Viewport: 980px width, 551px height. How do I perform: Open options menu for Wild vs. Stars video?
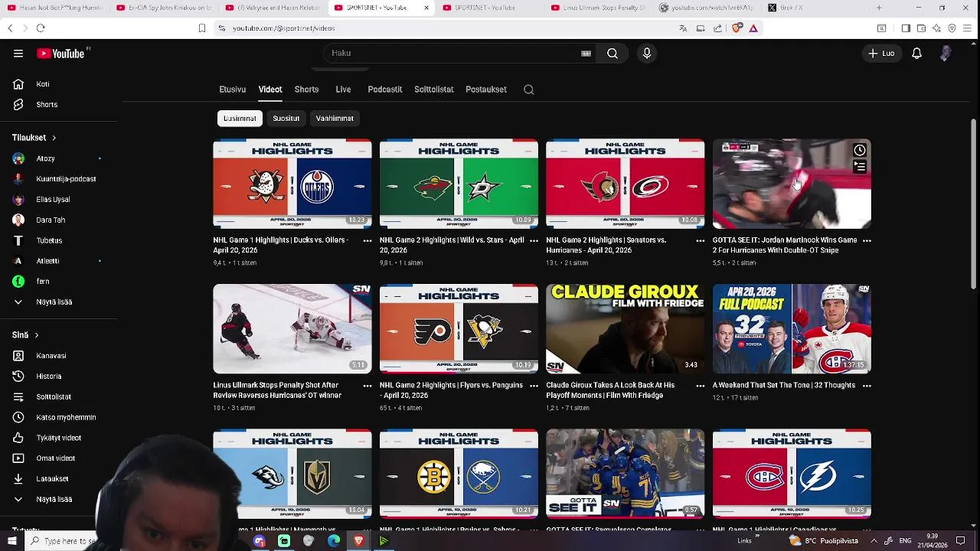[x=534, y=240]
